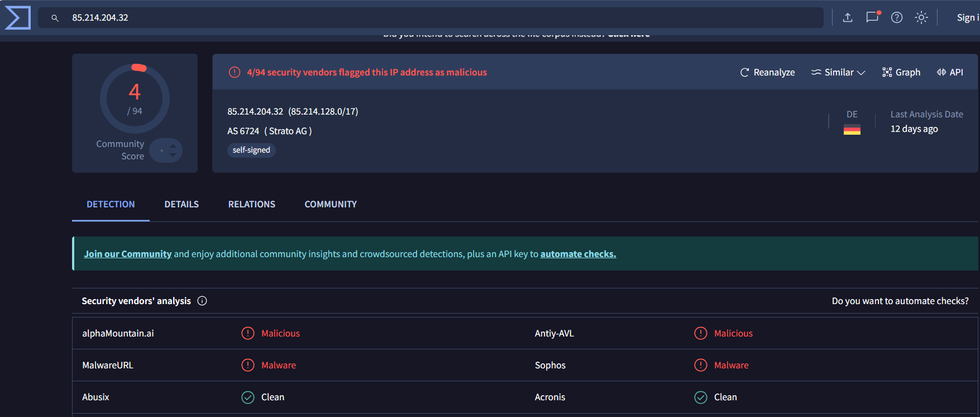Click the alphaMountain.ai 'Malicious' verdict text
The width and height of the screenshot is (980, 417).
coord(280,333)
